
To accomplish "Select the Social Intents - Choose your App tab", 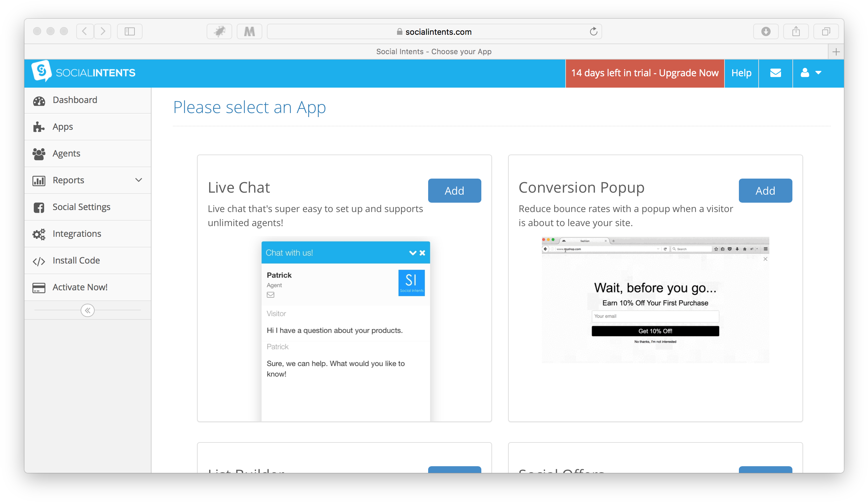I will 426,52.
